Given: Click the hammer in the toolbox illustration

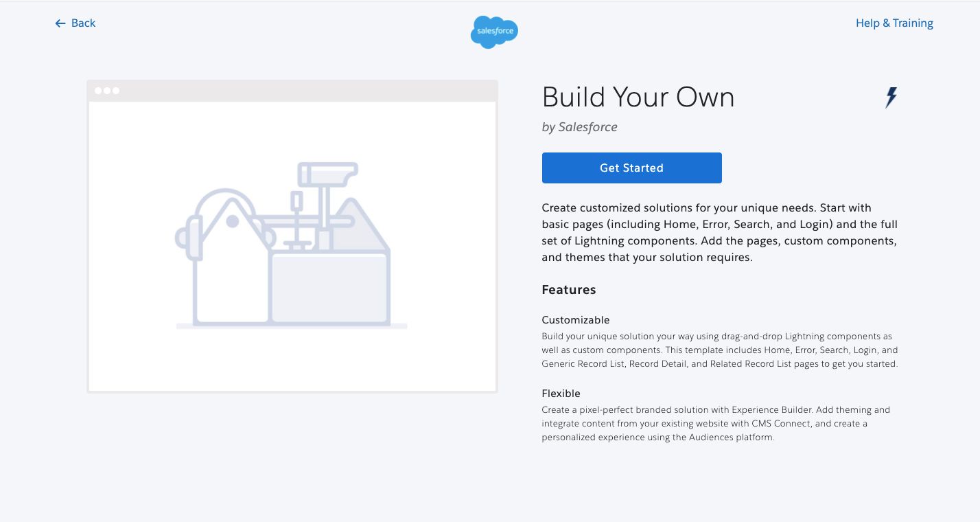Looking at the screenshot, I should [x=327, y=174].
